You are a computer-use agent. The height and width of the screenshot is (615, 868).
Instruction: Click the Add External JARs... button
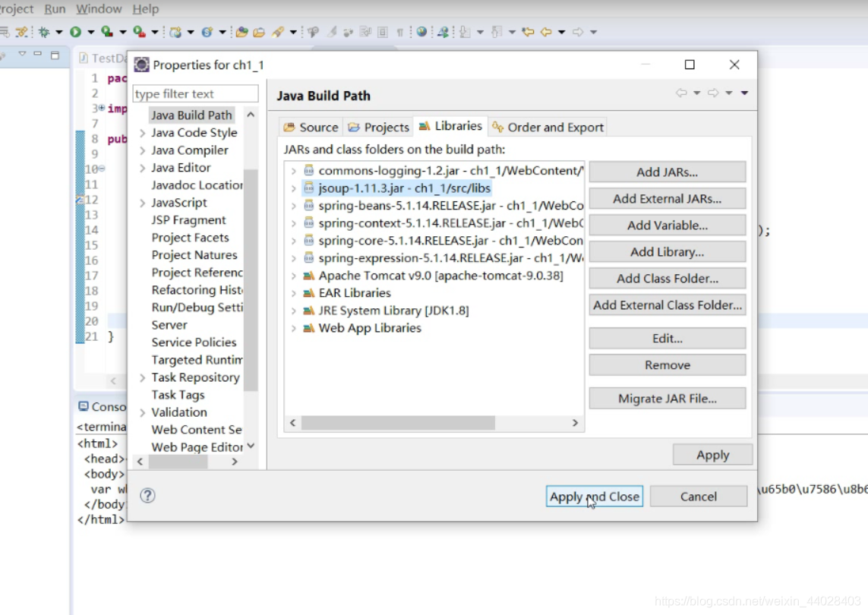[x=667, y=199]
